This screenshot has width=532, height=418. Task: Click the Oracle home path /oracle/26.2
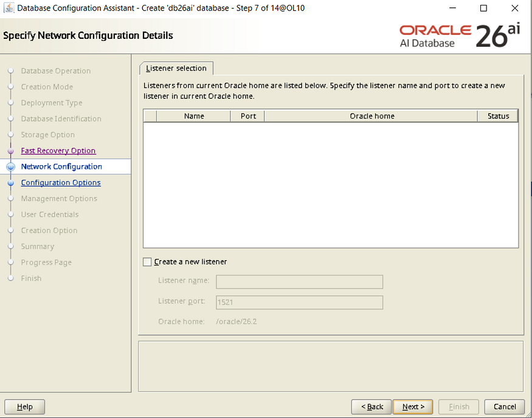click(x=237, y=321)
